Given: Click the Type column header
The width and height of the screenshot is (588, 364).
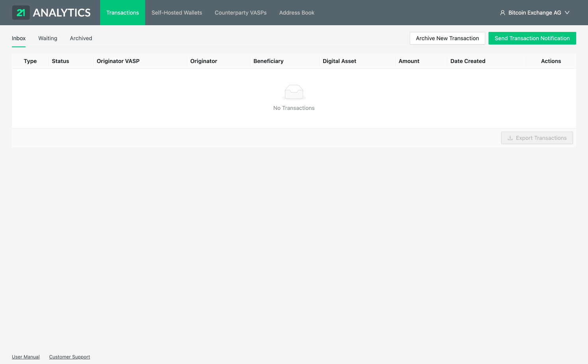Looking at the screenshot, I should click(x=30, y=61).
